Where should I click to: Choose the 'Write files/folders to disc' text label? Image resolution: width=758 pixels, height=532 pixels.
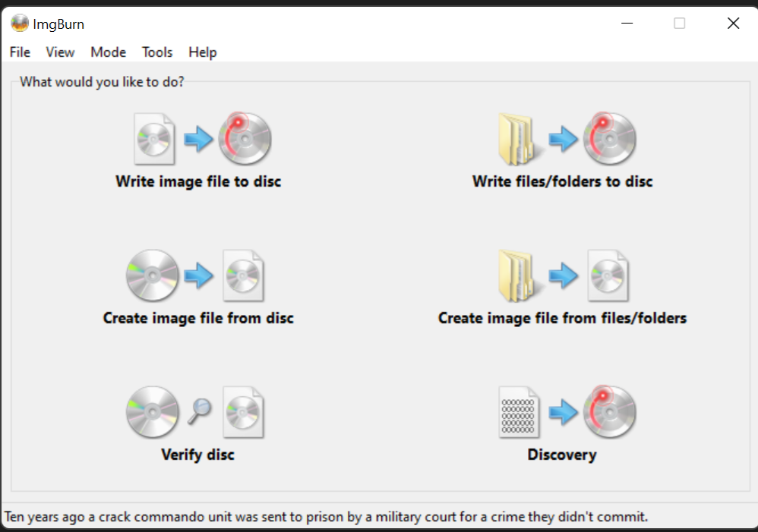pos(562,182)
